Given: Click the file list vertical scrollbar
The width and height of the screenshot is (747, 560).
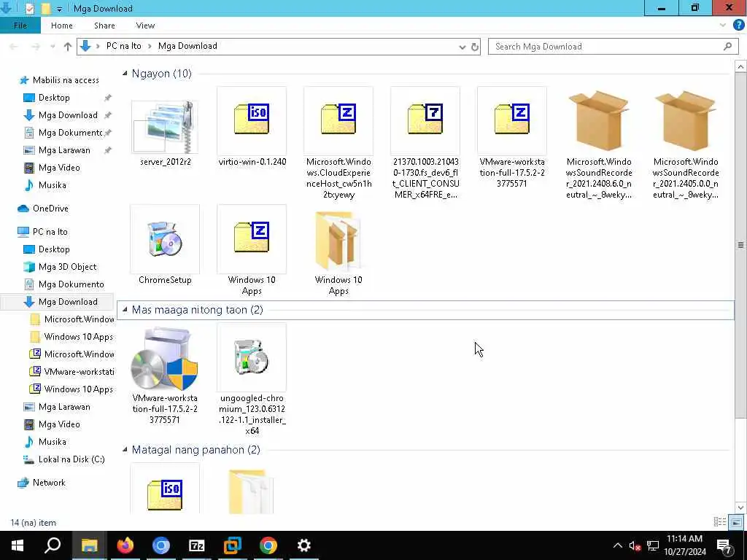Looking at the screenshot, I should (x=740, y=245).
